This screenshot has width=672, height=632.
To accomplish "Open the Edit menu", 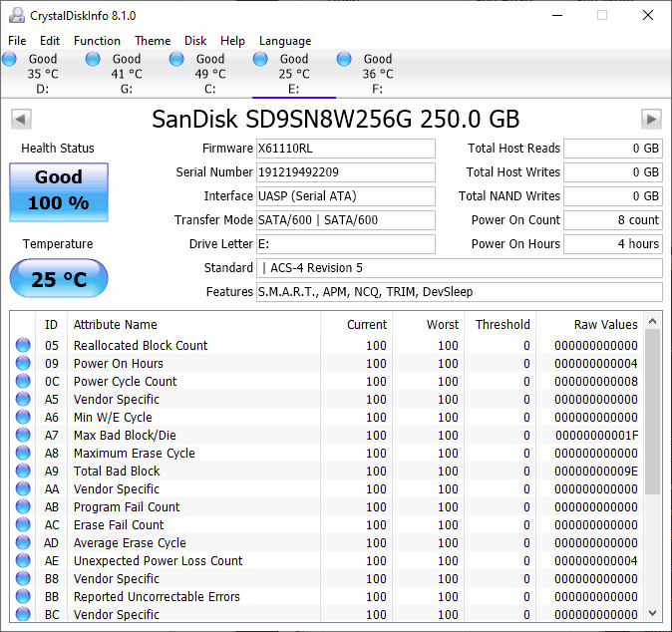I will [x=50, y=41].
